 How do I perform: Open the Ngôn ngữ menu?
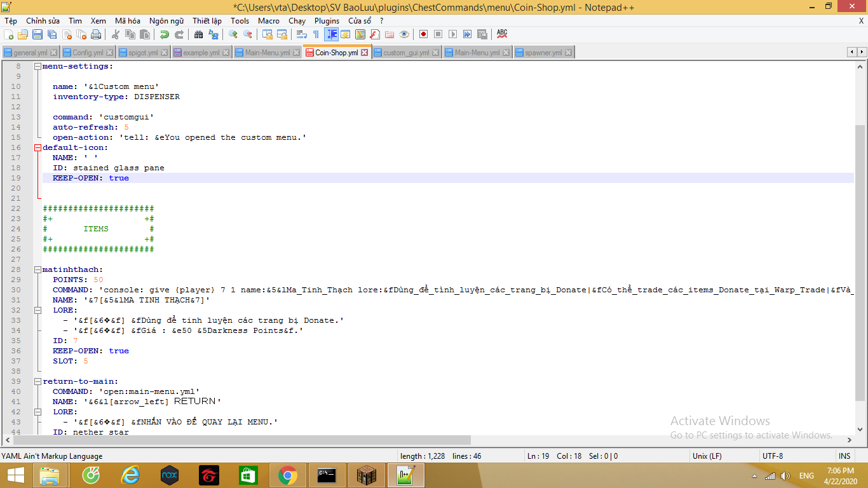pyautogui.click(x=166, y=21)
